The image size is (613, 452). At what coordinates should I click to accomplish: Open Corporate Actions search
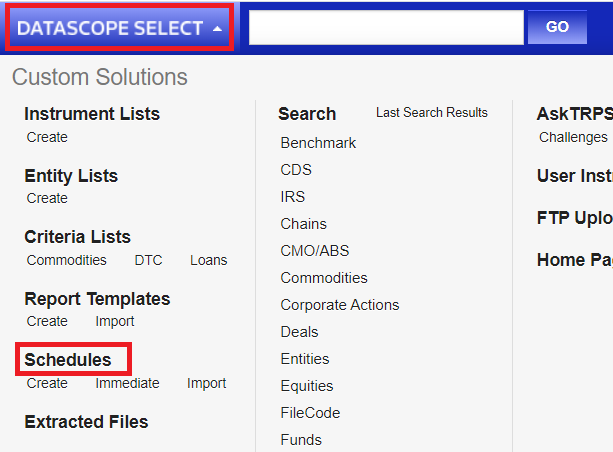coord(339,305)
